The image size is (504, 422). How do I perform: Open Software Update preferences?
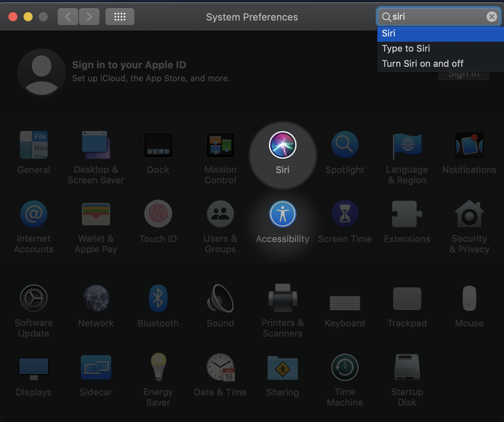34,299
